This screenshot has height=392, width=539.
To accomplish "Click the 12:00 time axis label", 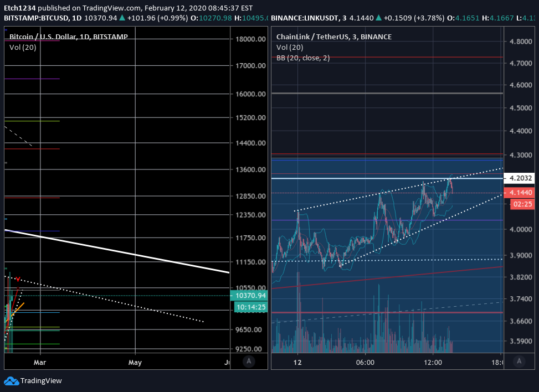I will pos(433,363).
